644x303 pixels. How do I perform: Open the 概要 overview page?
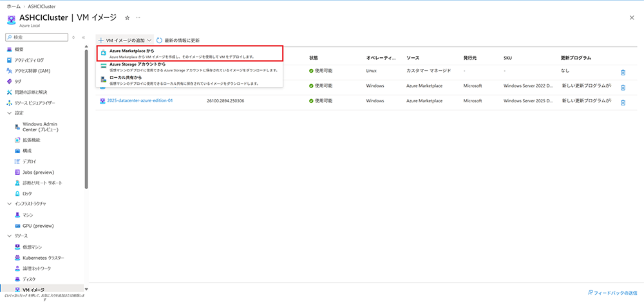pyautogui.click(x=19, y=50)
